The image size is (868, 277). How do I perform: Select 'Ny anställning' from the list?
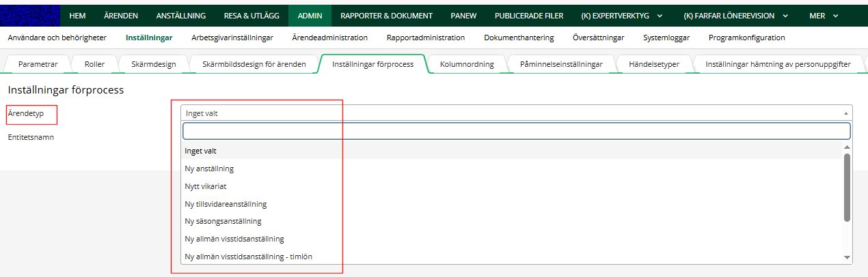209,169
